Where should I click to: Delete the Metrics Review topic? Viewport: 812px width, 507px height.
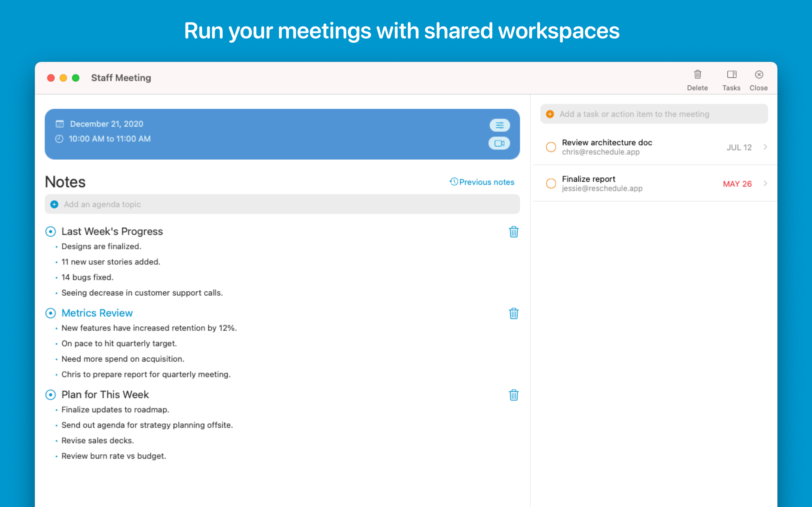click(x=514, y=313)
